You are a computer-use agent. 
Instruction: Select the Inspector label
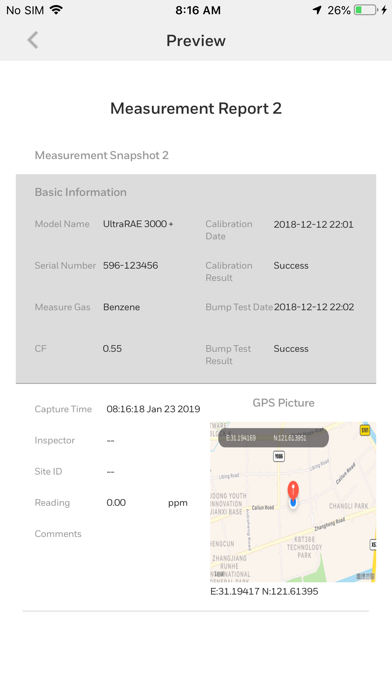pos(55,440)
